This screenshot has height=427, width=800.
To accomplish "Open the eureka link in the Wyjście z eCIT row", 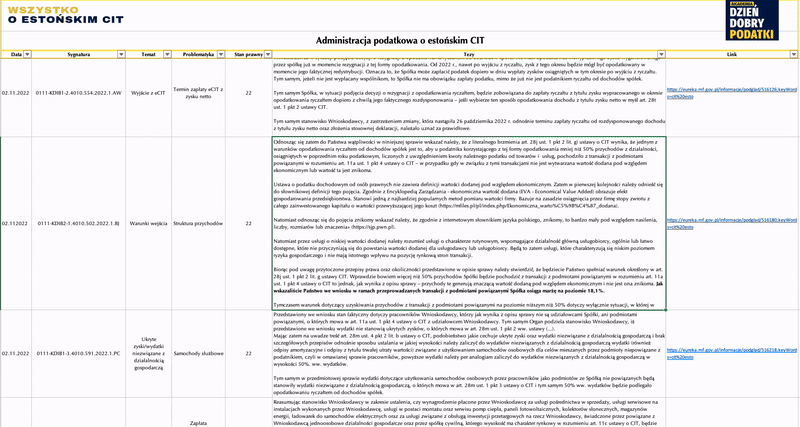I will 732,93.
